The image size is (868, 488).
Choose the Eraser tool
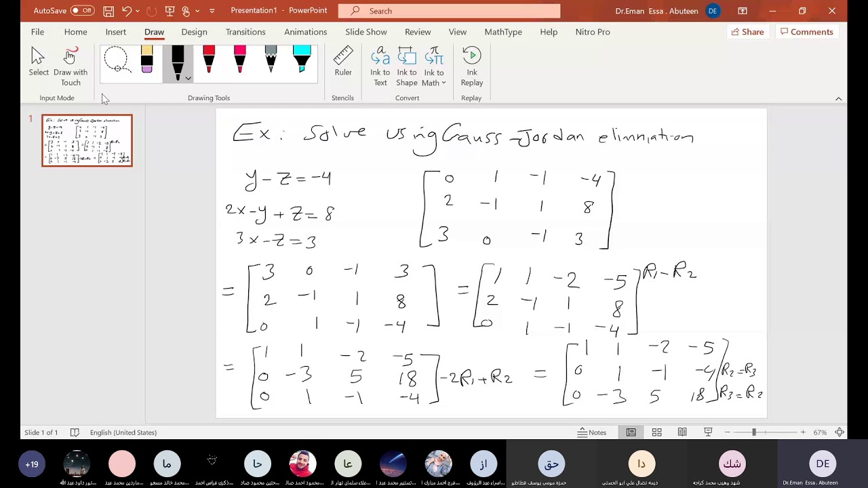147,60
